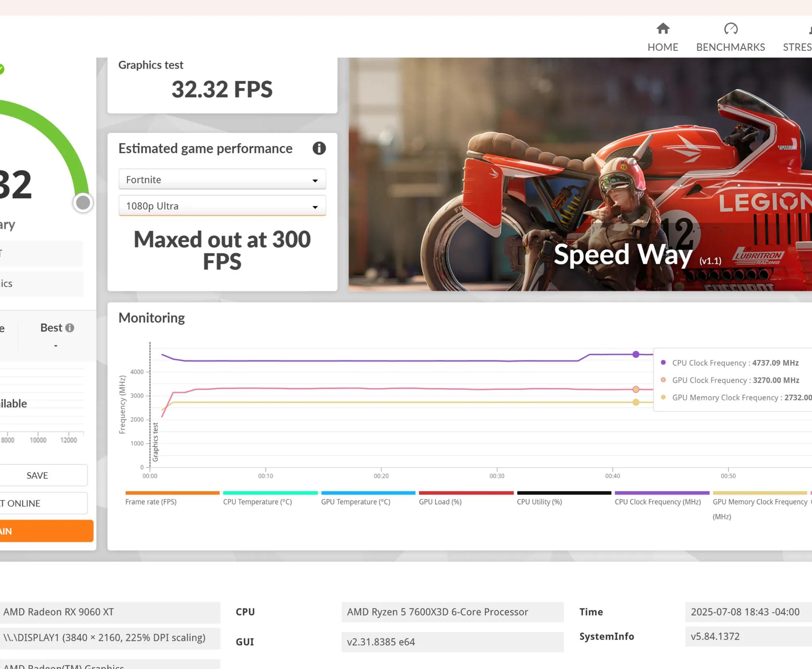Click the Benchmarks gauge icon
The image size is (812, 669).
pyautogui.click(x=731, y=29)
